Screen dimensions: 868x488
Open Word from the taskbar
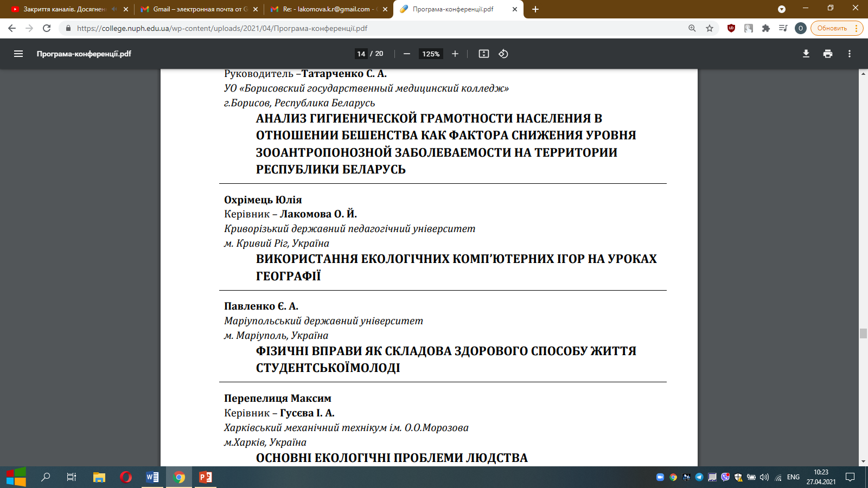coord(152,477)
